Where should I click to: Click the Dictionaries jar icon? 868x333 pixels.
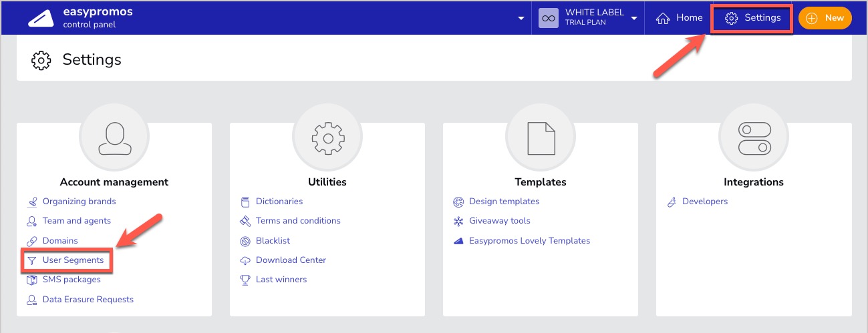coord(245,202)
